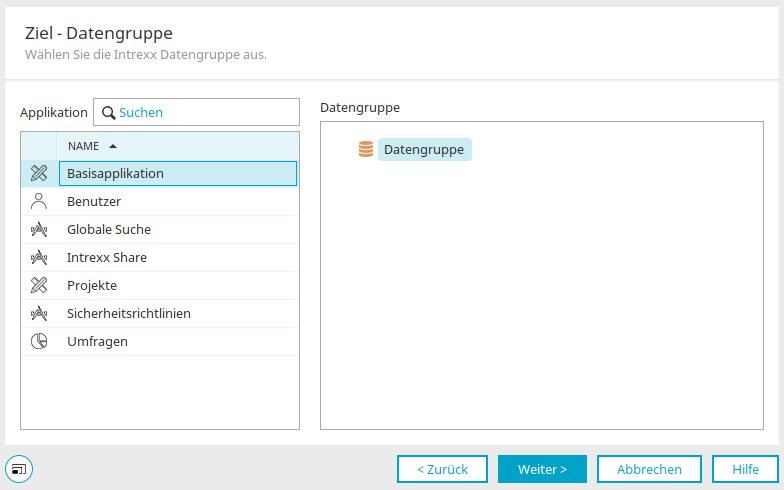The height and width of the screenshot is (490, 784).
Task: Click the NAME column header
Action: [x=178, y=146]
